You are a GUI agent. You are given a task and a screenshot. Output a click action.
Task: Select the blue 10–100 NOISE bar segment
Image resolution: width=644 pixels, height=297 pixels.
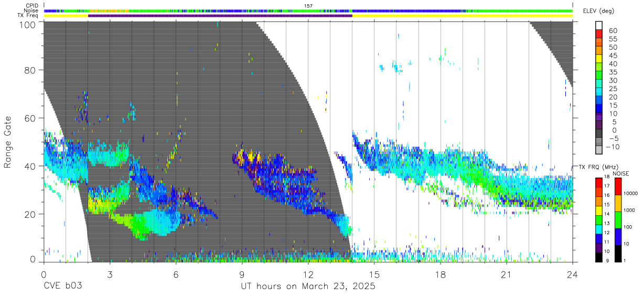[617, 236]
